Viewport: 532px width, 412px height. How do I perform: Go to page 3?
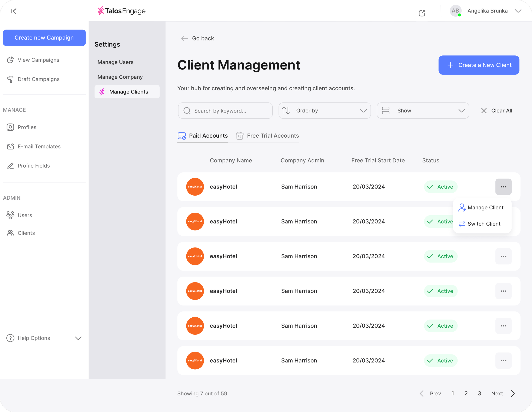coord(479,393)
